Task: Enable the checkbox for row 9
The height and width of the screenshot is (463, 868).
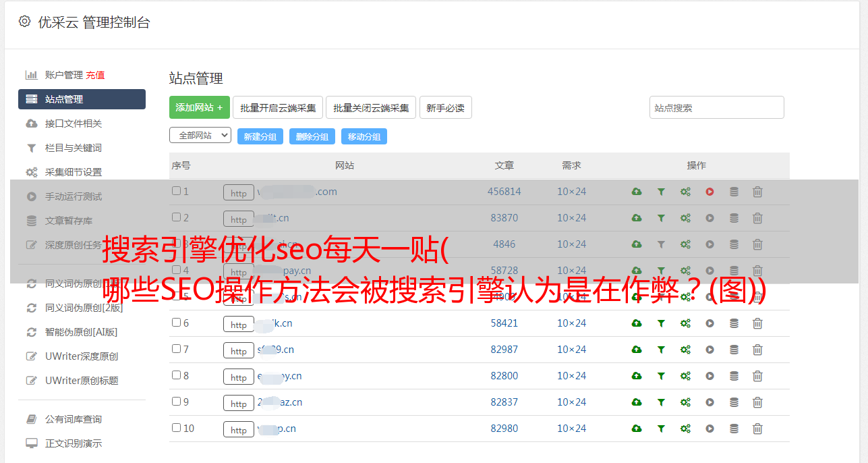Action: click(176, 402)
